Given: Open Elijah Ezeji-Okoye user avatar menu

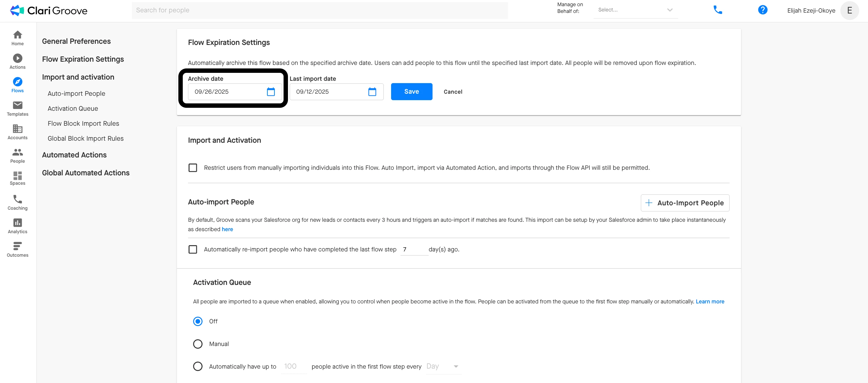Looking at the screenshot, I should (849, 11).
